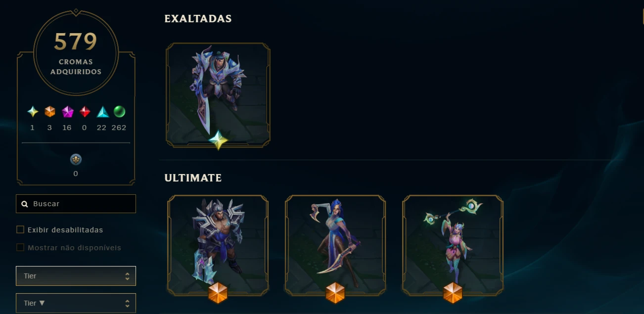Image resolution: width=644 pixels, height=314 pixels.
Task: Click the Buscar search field
Action: (76, 204)
